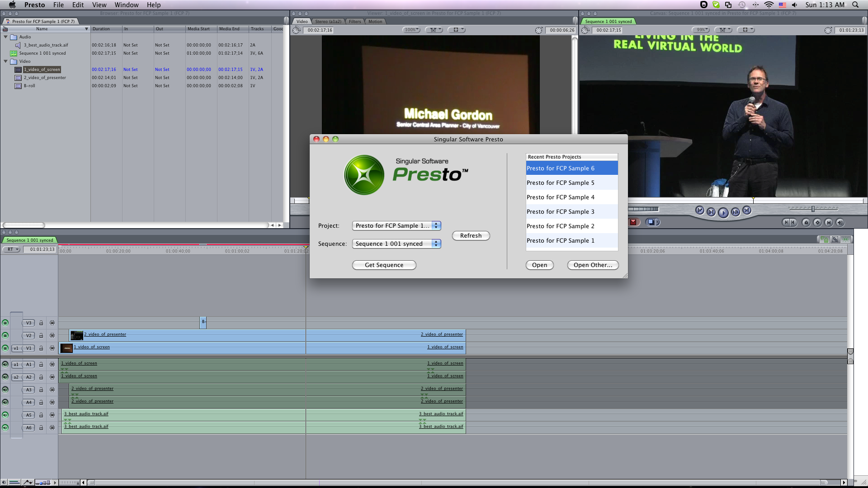Toggle Auto Select on track A3
This screenshot has width=868, height=488.
(52, 390)
